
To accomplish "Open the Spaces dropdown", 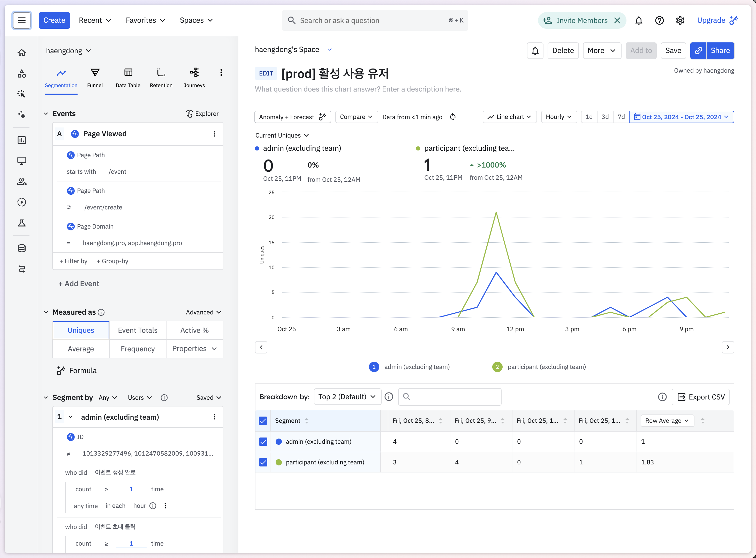I will pos(196,21).
